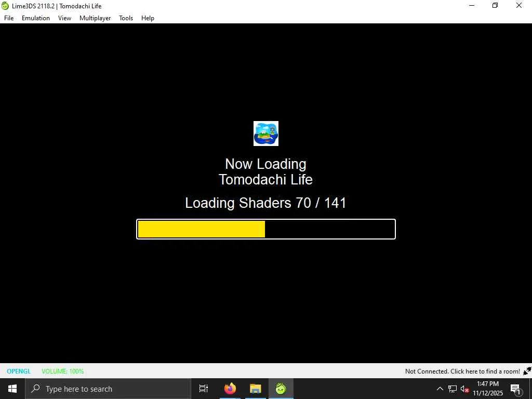Screen dimensions: 532x399
Task: Click 'Not Connected. Click here to find a room!'
Action: [462, 371]
